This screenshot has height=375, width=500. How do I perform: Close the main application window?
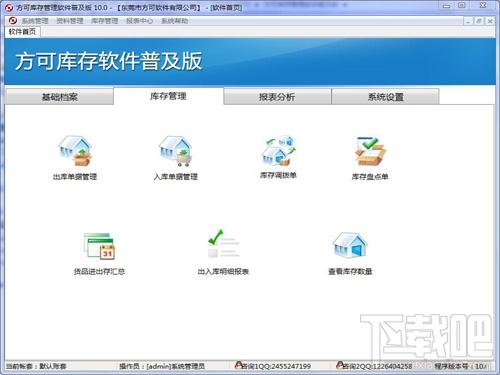(483, 6)
